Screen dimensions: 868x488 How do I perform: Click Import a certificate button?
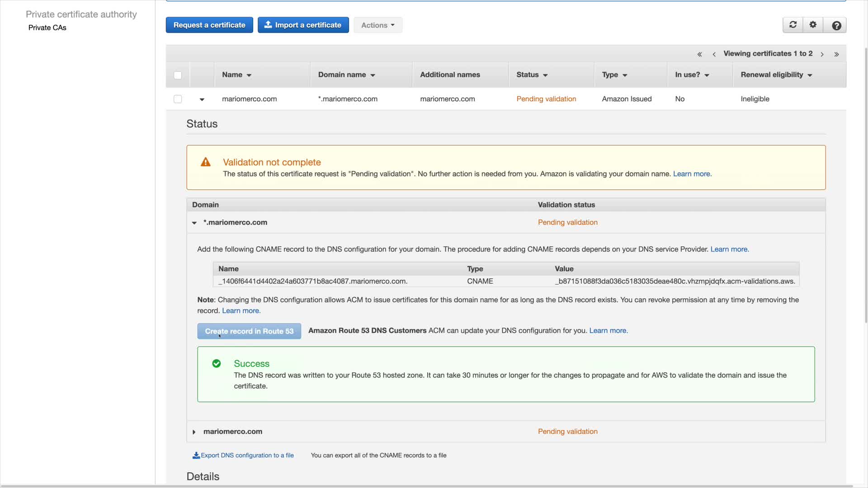pos(303,25)
